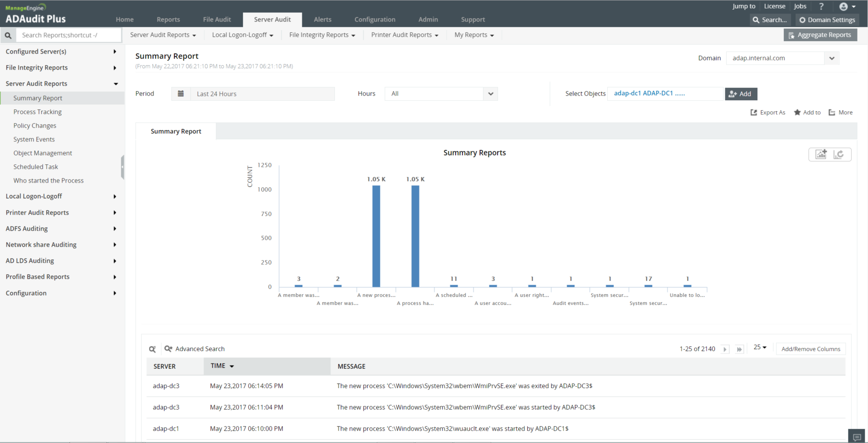Viewport: 868px width, 443px height.
Task: Open the chat icon at bottom right
Action: click(857, 437)
